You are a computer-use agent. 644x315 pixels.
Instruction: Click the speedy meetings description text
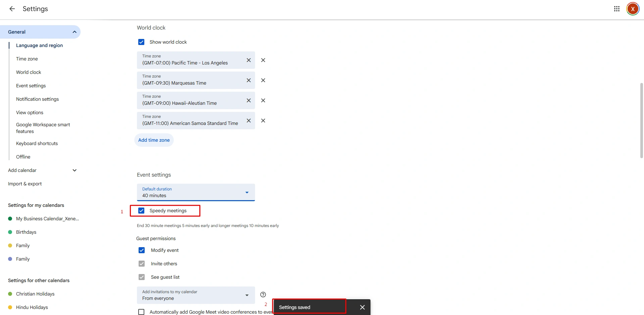(208, 226)
